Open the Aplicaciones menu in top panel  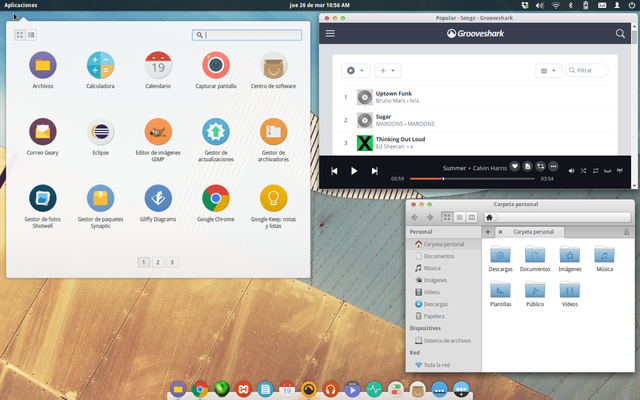21,5
